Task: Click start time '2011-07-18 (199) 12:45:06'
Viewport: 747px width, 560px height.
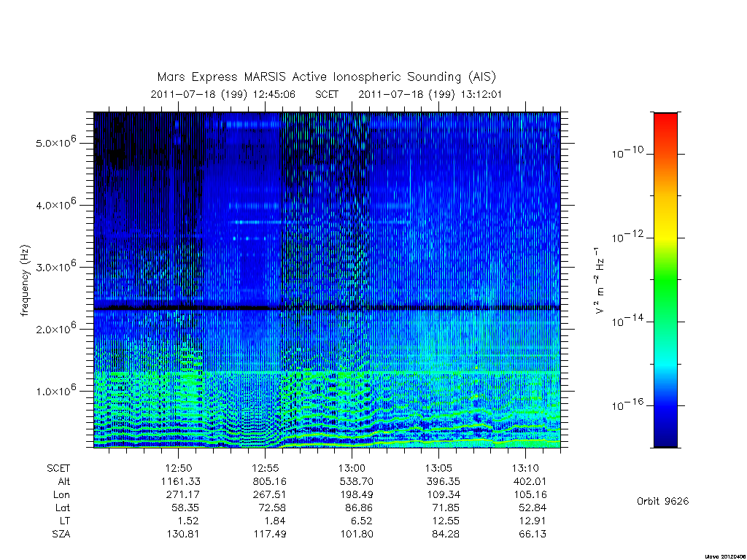Action: [223, 94]
